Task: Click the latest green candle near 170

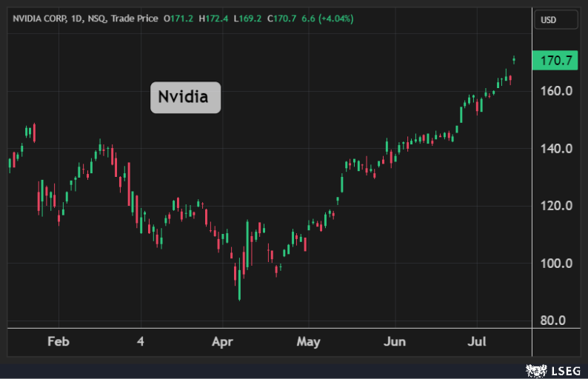Action: (514, 60)
